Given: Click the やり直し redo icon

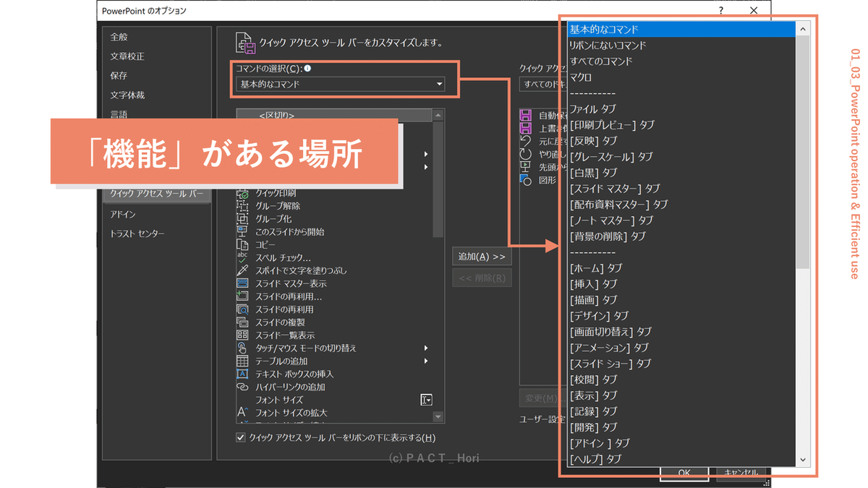Looking at the screenshot, I should pos(527,154).
